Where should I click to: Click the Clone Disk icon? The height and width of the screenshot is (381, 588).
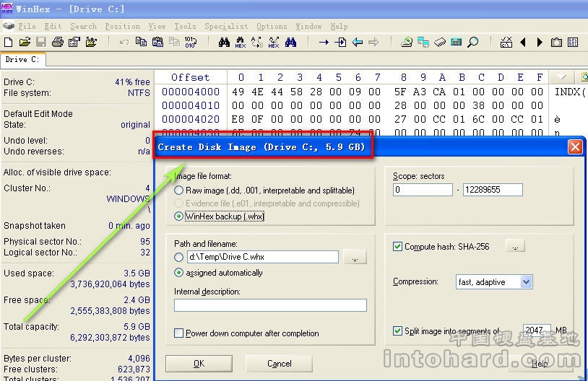click(423, 42)
